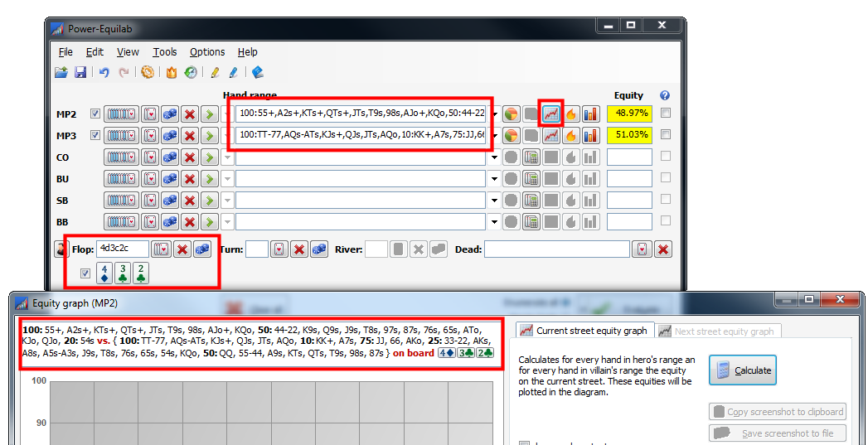Image resolution: width=868 pixels, height=445 pixels.
Task: Click the green globe refresh toolbar icon
Action: click(x=191, y=72)
